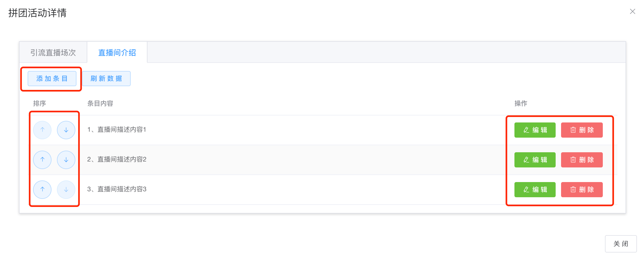Click the 条目内容 column header
This screenshot has width=644, height=259.
click(100, 103)
